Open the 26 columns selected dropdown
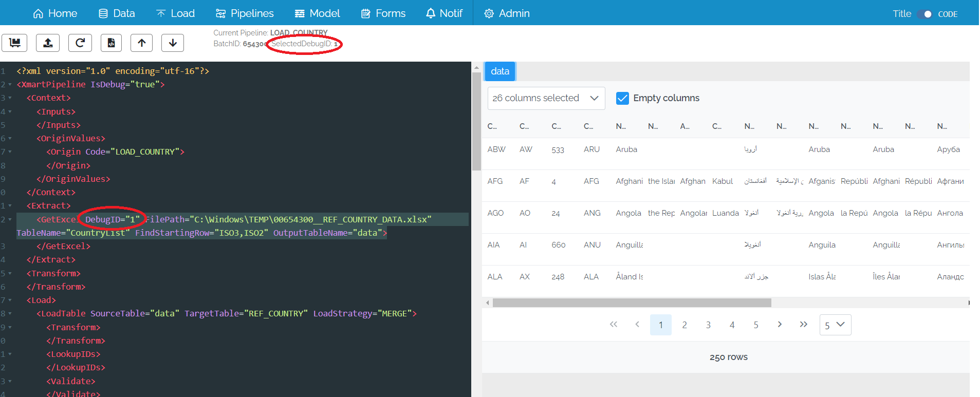 (546, 98)
